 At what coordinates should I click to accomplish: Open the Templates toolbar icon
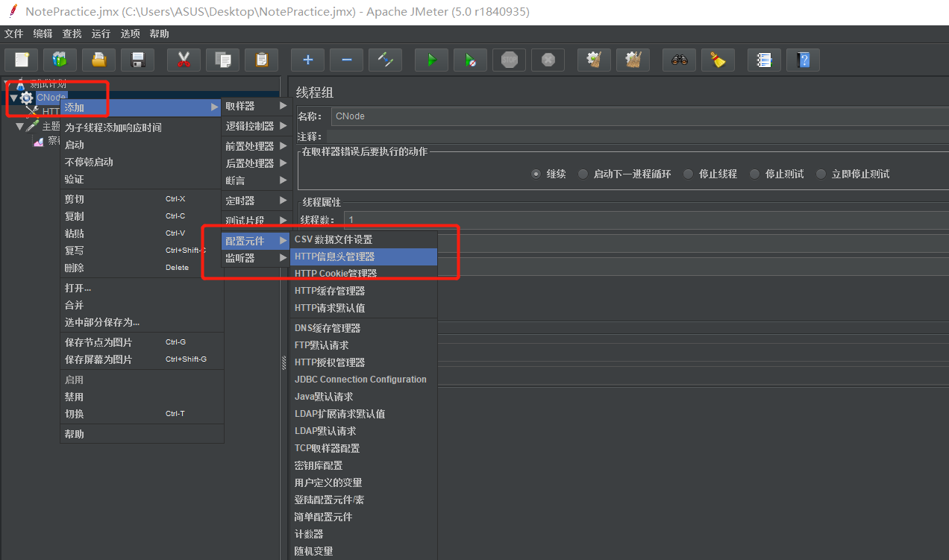[60, 60]
